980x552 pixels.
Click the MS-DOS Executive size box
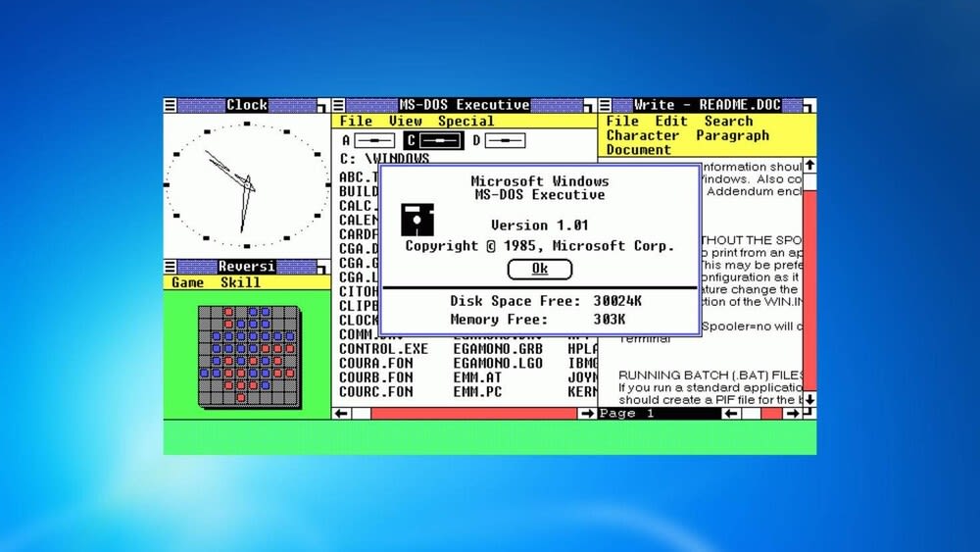(590, 106)
